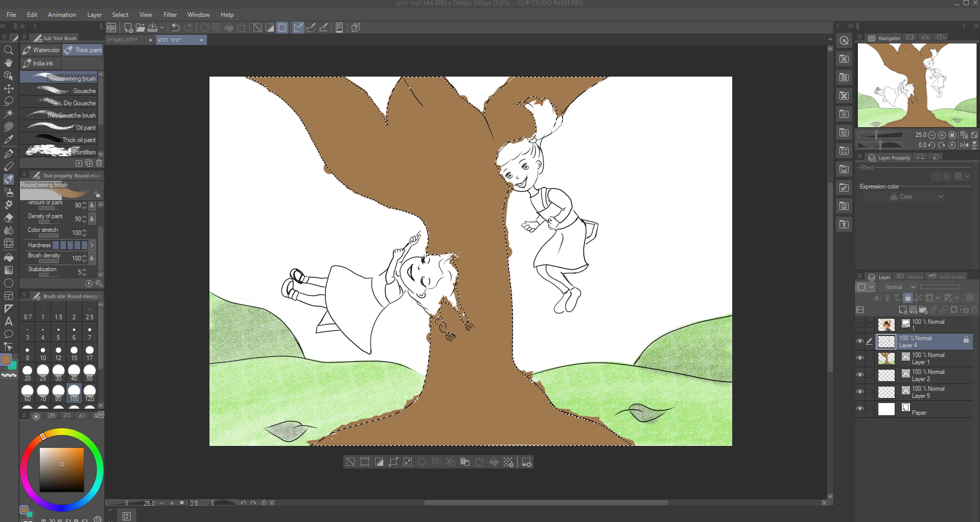Select the Eyedropper tool in the toolbox

(x=9, y=139)
